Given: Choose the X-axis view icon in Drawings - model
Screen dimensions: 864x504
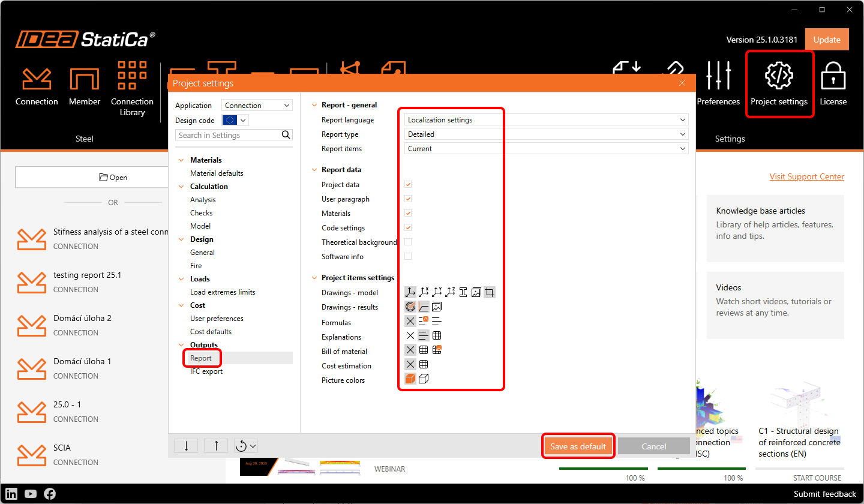Looking at the screenshot, I should tap(424, 293).
